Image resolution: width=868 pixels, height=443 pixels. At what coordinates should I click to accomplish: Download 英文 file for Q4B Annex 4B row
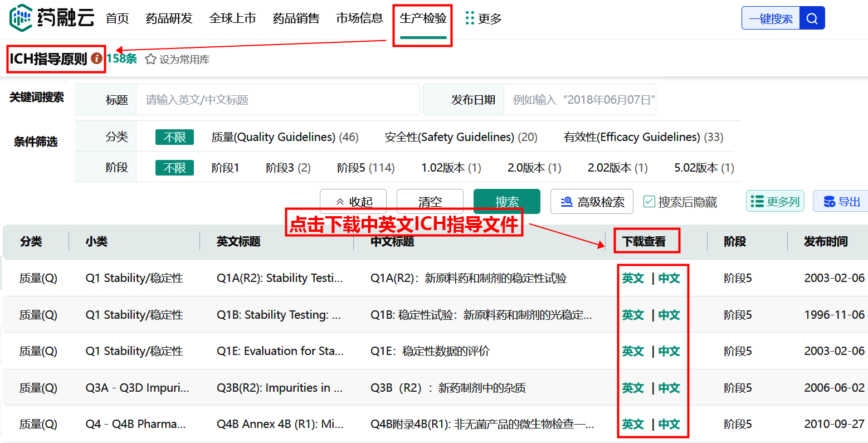633,424
